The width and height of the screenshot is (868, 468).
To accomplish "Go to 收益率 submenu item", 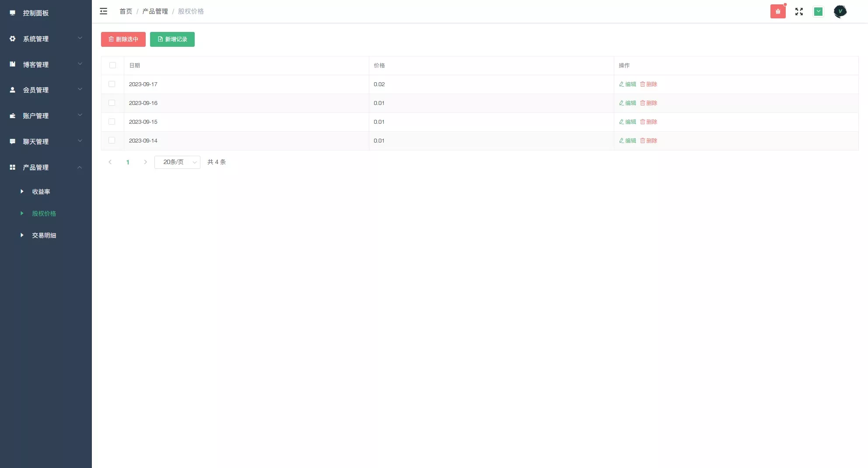I will pyautogui.click(x=41, y=192).
